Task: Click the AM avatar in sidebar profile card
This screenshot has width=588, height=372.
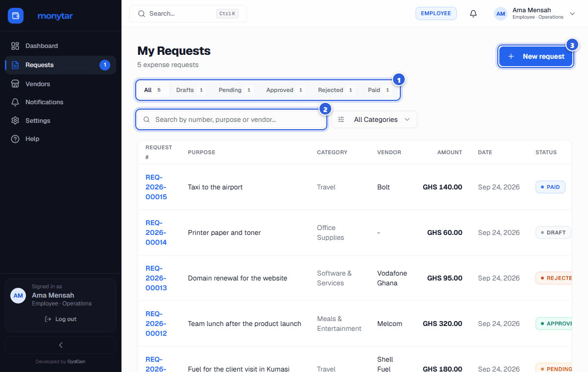Action: point(18,296)
